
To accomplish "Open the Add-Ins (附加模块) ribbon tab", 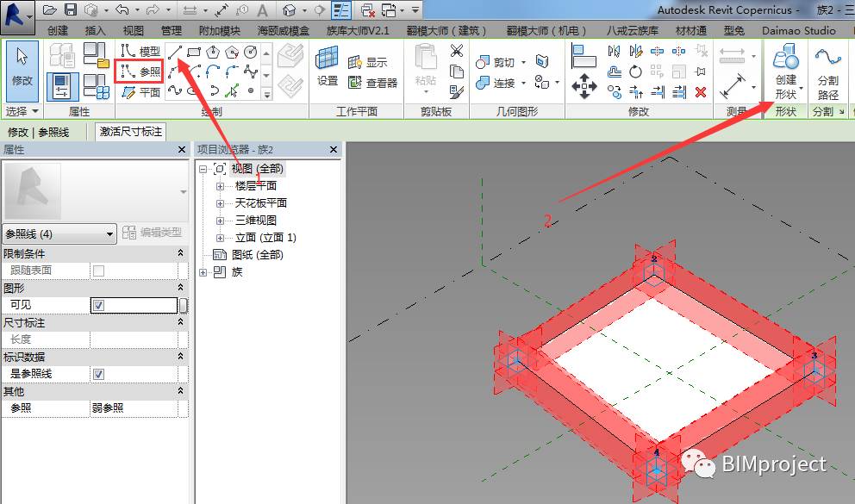I will 219,30.
